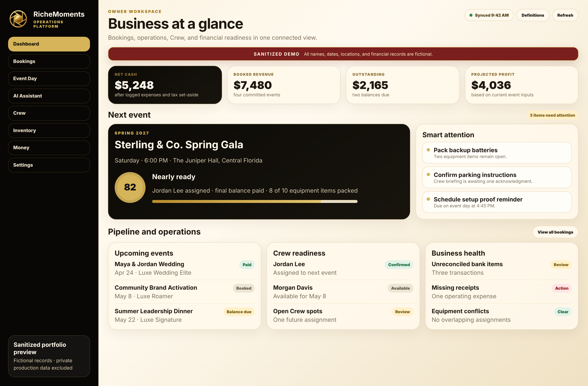The width and height of the screenshot is (588, 386).
Task: Open the Maya & Jordan Wedding row
Action: click(x=184, y=268)
